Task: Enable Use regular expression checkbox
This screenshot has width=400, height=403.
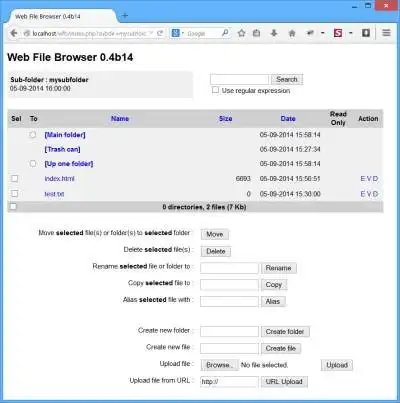Action: coord(215,90)
